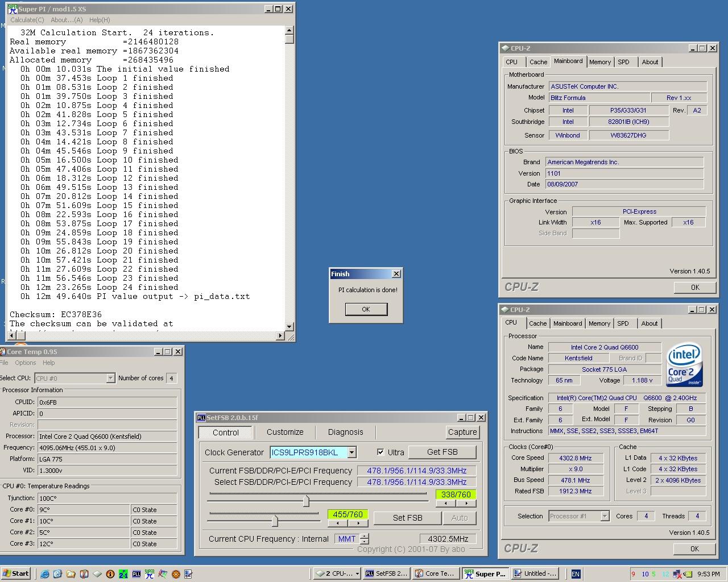The image size is (728, 582).
Task: Click OK in the CPU tab CPU-Z window
Action: click(694, 548)
